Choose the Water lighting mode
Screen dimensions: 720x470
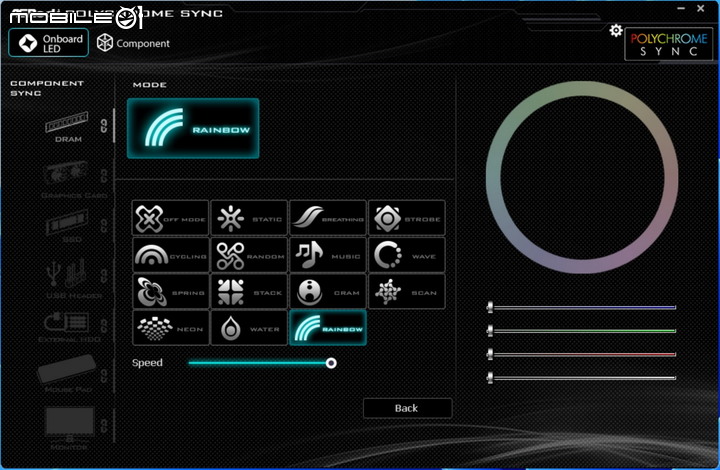[249, 328]
